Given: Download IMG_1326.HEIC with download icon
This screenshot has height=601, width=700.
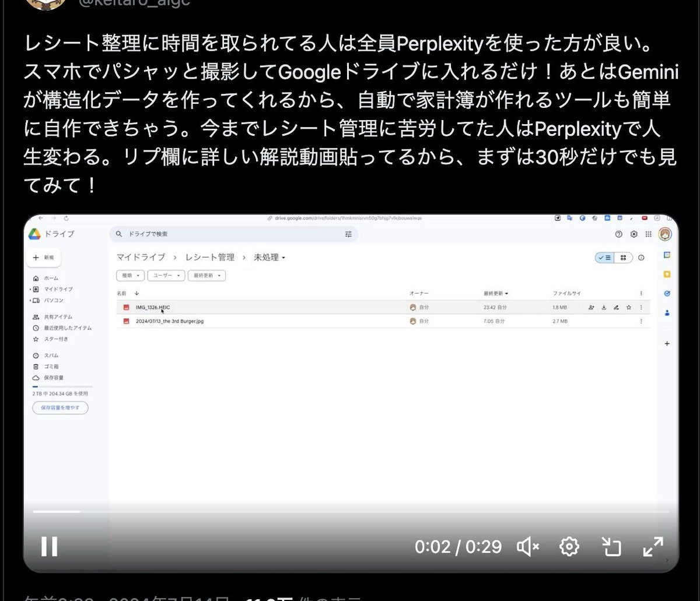Looking at the screenshot, I should [604, 307].
